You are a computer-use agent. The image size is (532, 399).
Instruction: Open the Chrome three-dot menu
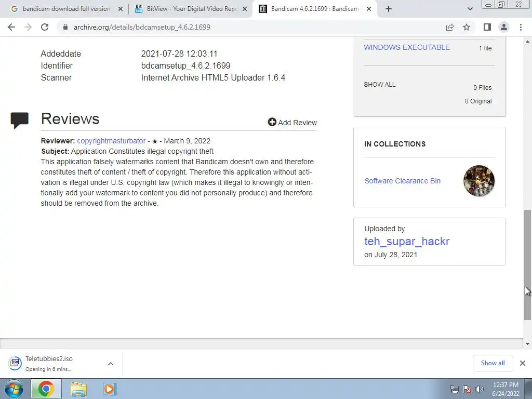pos(521,27)
